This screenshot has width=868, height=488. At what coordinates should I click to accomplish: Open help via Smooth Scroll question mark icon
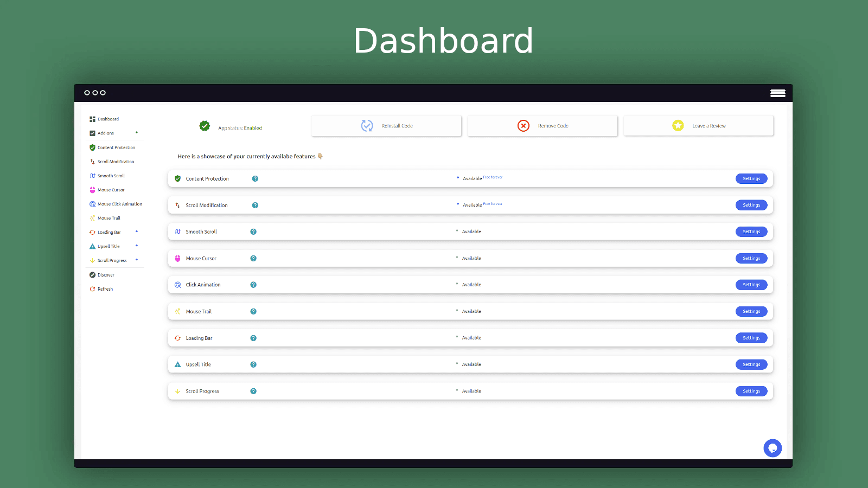click(x=253, y=232)
